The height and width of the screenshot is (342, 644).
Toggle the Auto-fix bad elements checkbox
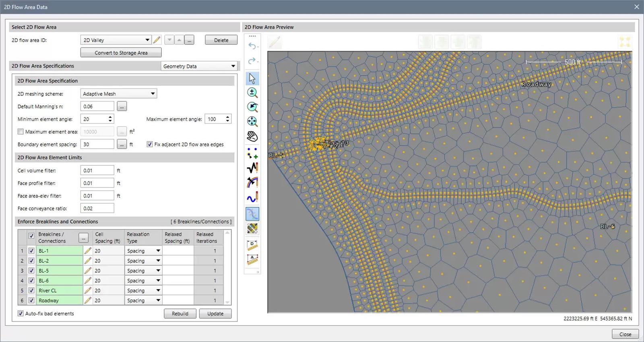point(21,313)
